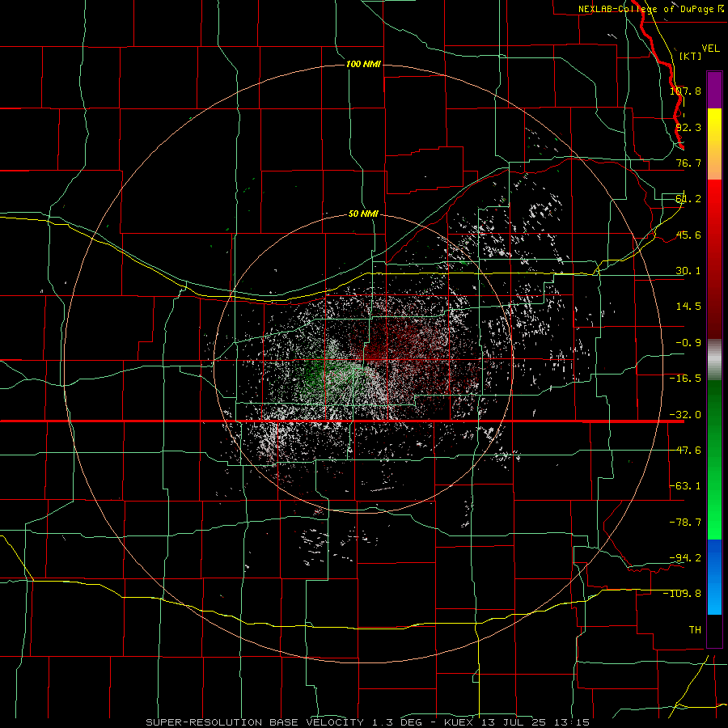
Task: Click the 107.8 velocity scale value
Action: pos(685,91)
